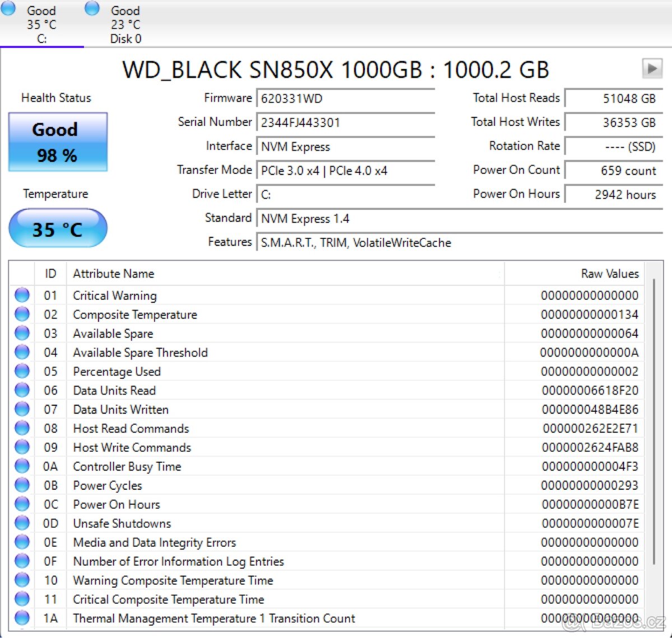Click the 35 °C temperature badge
Image resolution: width=672 pixels, height=638 pixels.
pos(58,228)
